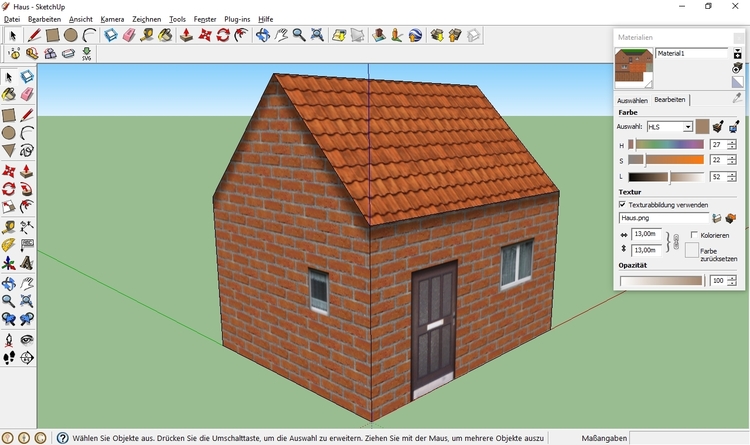Open the Datei menu
The width and height of the screenshot is (750, 445).
pos(12,19)
